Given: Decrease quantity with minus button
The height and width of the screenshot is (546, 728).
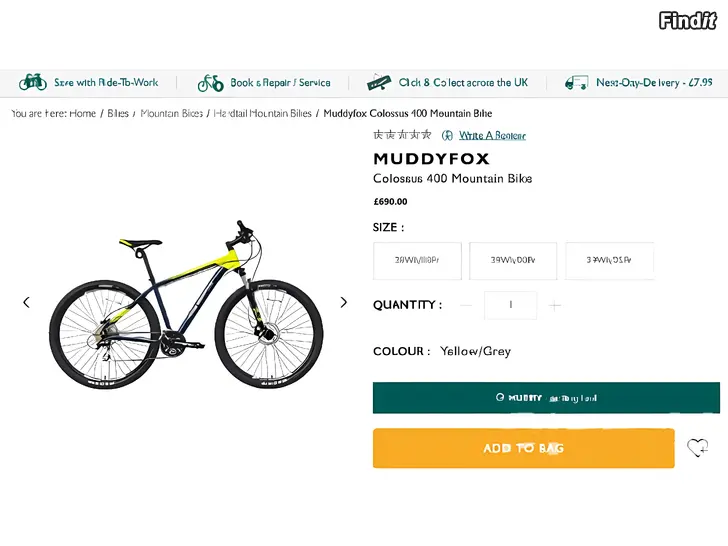Looking at the screenshot, I should pyautogui.click(x=466, y=305).
